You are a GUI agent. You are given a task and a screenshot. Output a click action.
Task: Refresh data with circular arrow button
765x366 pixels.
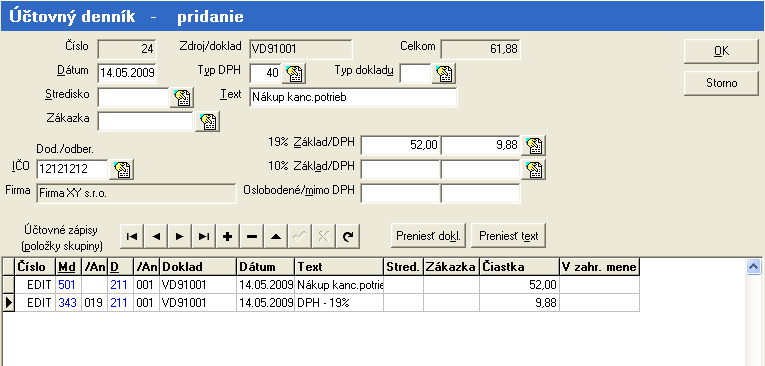pyautogui.click(x=347, y=236)
